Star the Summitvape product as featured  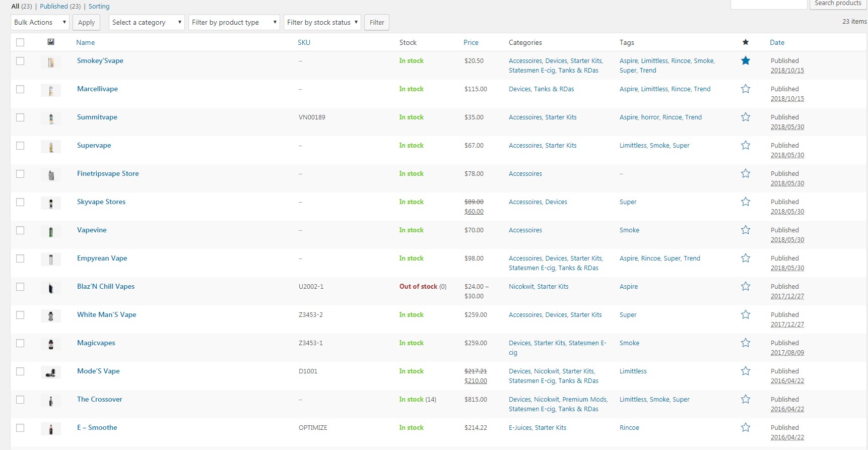[746, 117]
